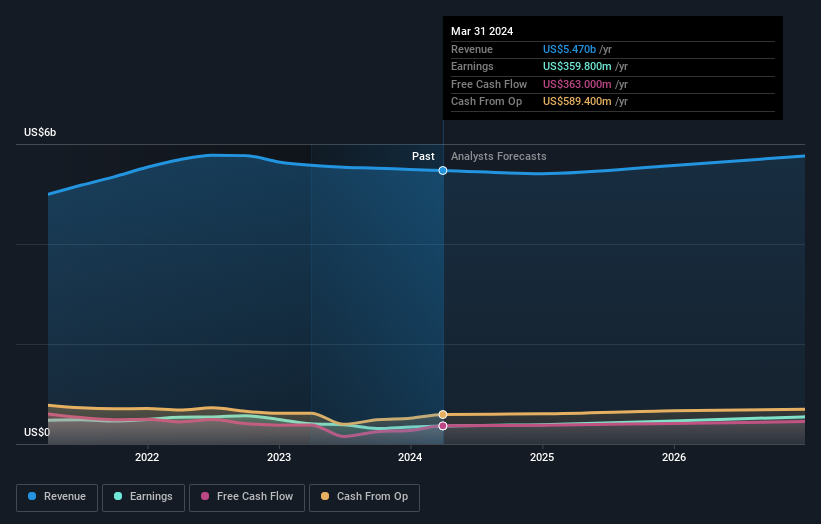Click the 2023 x-axis label

279,458
